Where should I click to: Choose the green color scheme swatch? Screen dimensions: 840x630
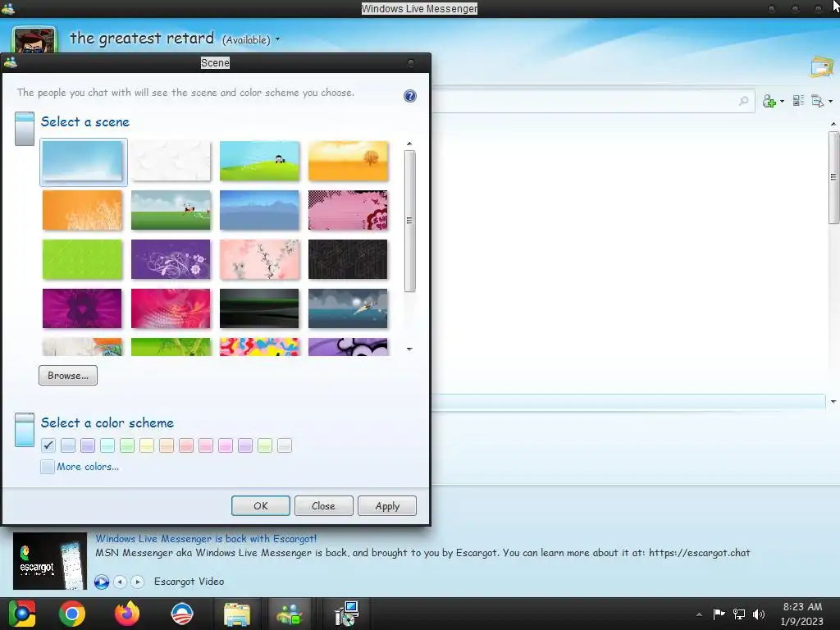(127, 445)
